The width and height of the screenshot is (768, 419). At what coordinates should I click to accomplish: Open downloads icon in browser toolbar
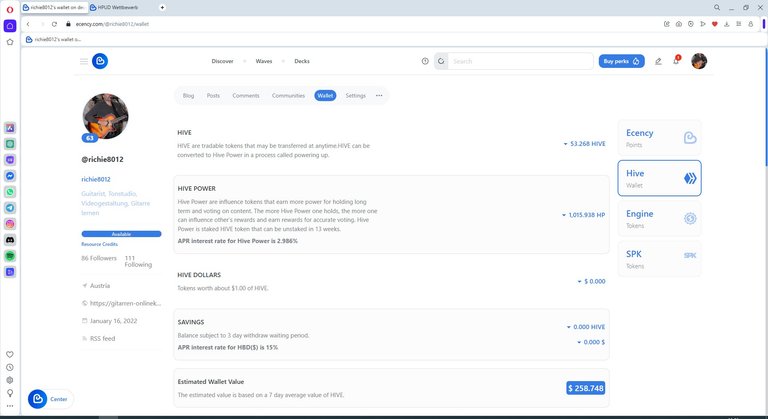[x=726, y=24]
